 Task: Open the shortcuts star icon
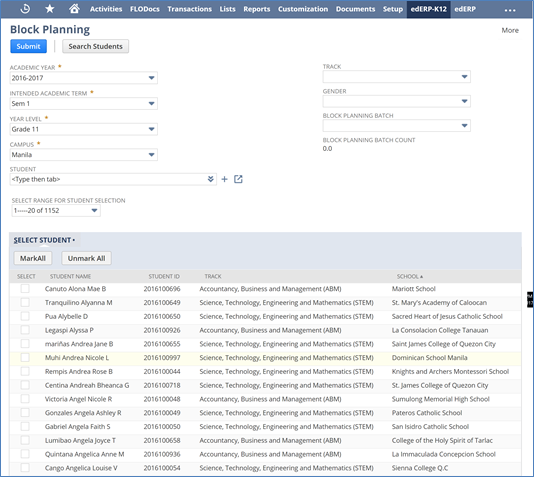tap(50, 9)
